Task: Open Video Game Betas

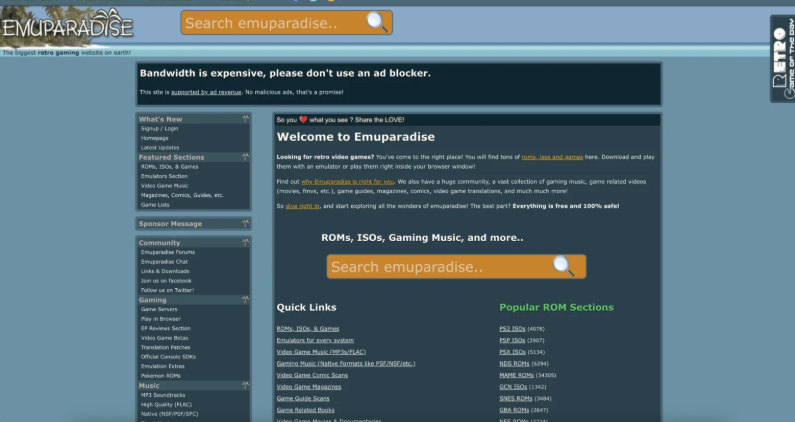Action: pyautogui.click(x=164, y=338)
